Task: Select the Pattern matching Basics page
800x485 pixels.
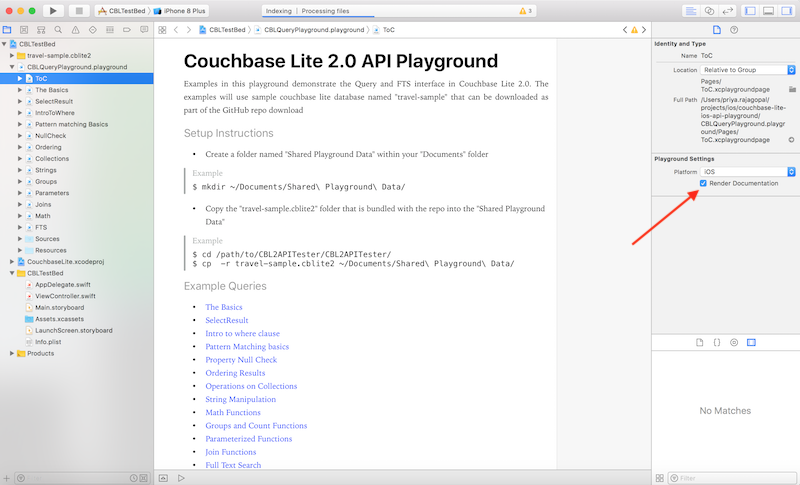Action: click(x=71, y=124)
